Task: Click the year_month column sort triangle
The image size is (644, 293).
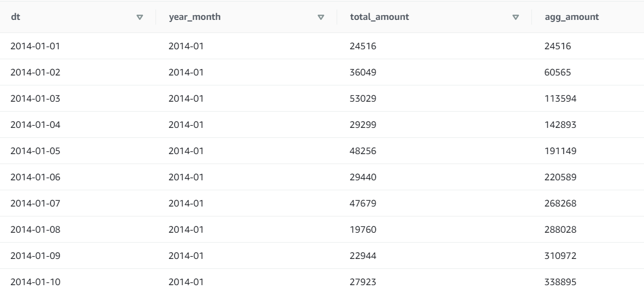Action: coord(321,17)
